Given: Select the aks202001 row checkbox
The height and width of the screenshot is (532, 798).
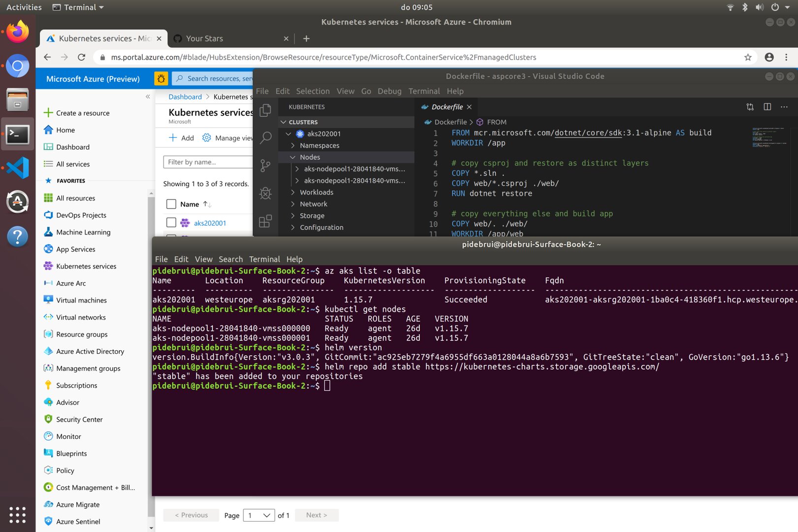Looking at the screenshot, I should pos(171,222).
